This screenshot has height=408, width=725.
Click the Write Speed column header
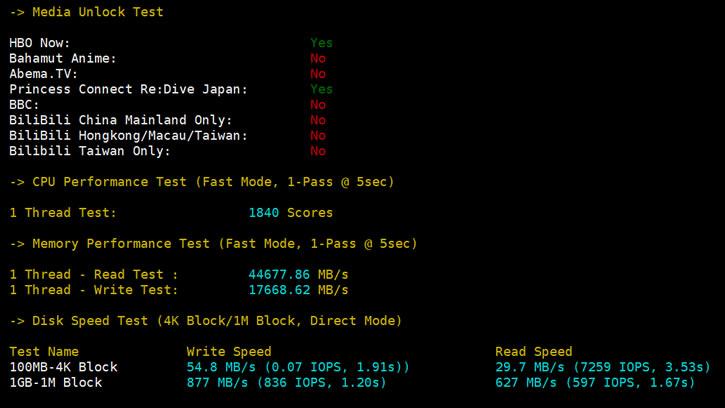point(229,352)
